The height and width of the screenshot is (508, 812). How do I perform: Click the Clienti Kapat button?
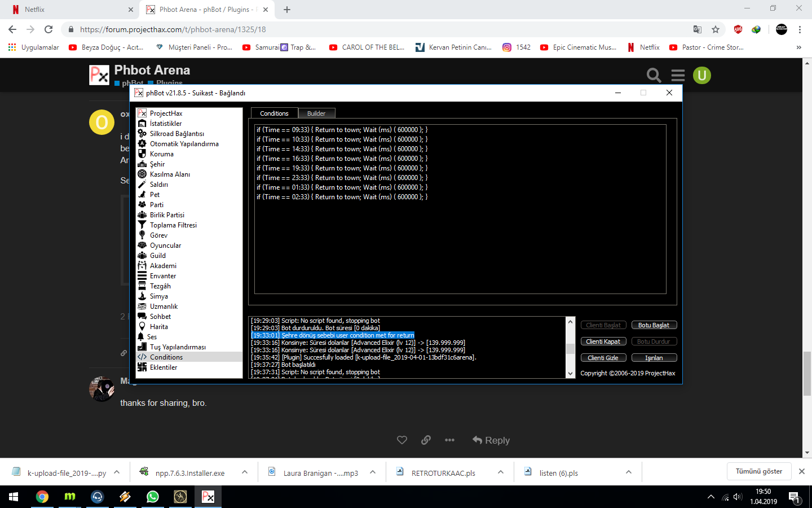tap(603, 341)
